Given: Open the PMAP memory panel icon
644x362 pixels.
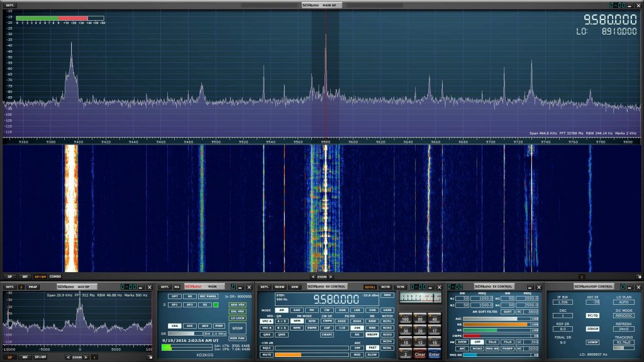Looking at the screenshot, I should 33,287.
